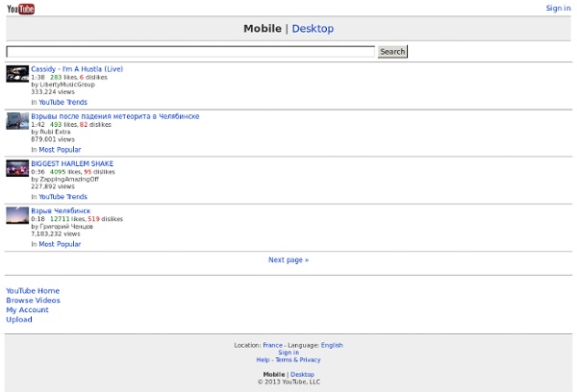This screenshot has height=392, width=577.
Task: Select '4095' likes count
Action: pyautogui.click(x=58, y=172)
